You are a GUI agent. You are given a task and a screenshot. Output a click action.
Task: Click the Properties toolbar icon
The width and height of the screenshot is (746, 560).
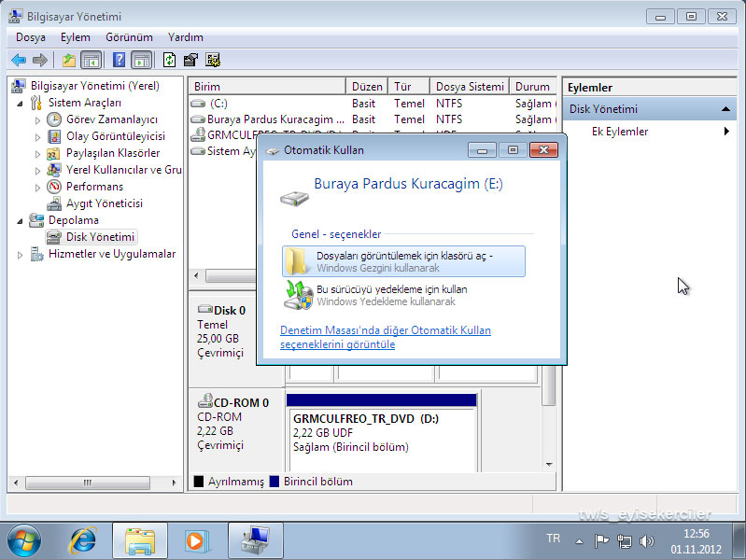click(x=190, y=60)
